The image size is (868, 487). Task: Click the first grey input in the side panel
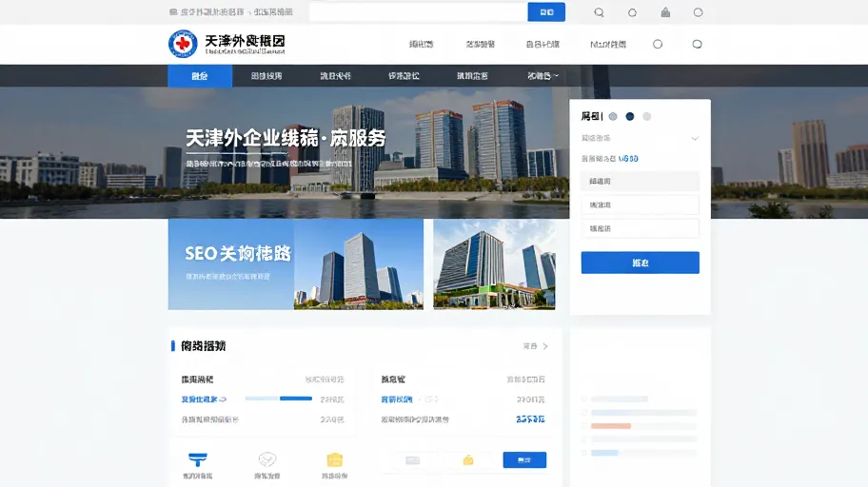coord(640,181)
